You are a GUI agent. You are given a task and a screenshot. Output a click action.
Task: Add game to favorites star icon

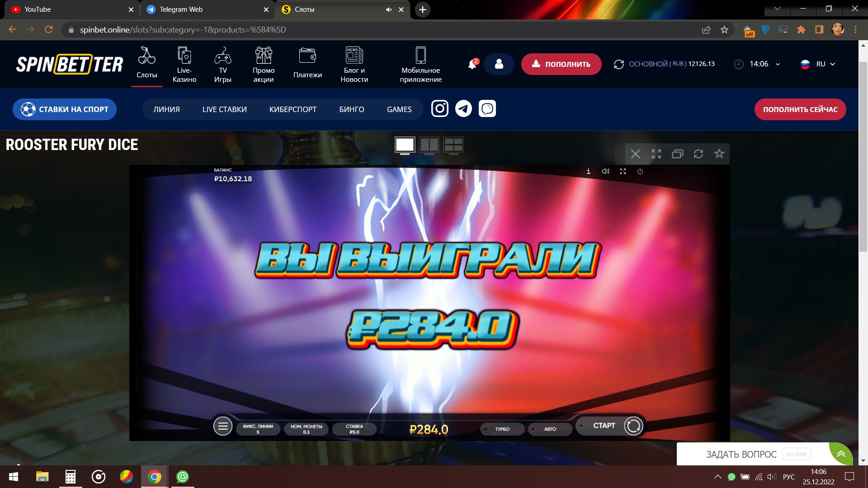tap(719, 154)
